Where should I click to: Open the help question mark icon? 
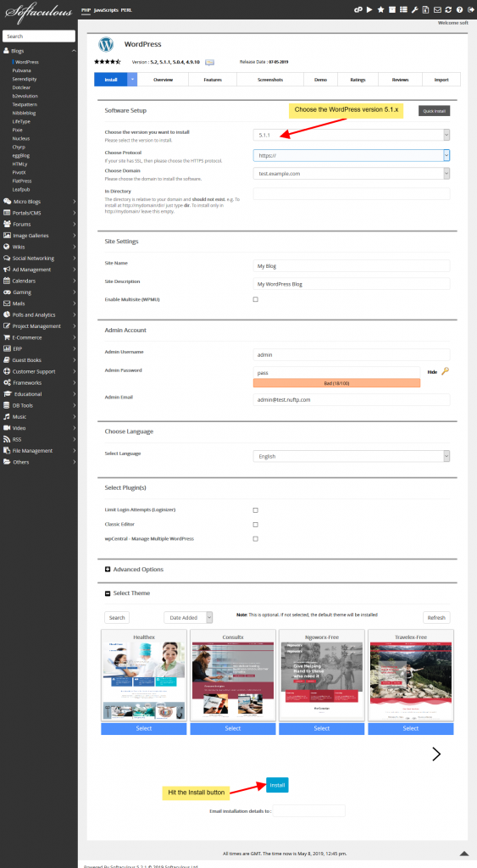pyautogui.click(x=459, y=9)
